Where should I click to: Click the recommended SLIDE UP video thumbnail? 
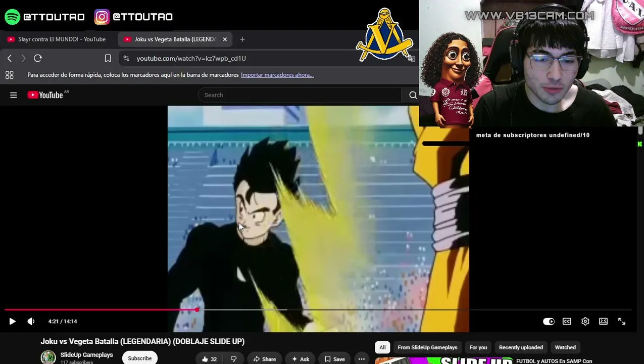(x=444, y=360)
